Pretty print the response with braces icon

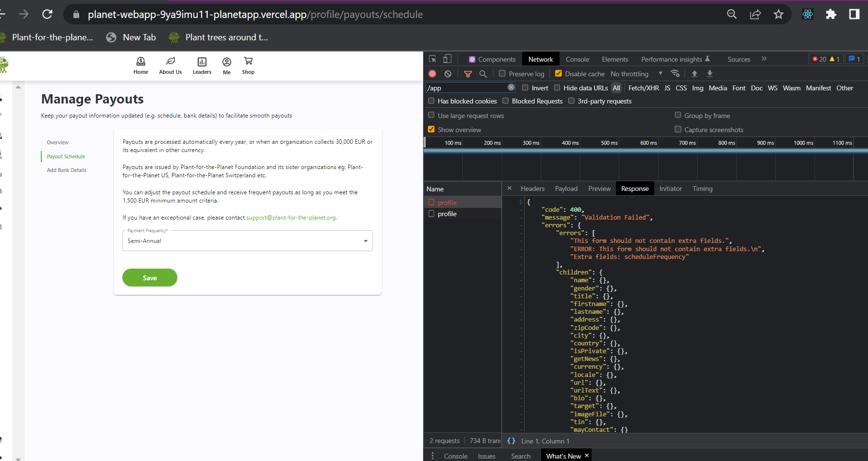511,441
